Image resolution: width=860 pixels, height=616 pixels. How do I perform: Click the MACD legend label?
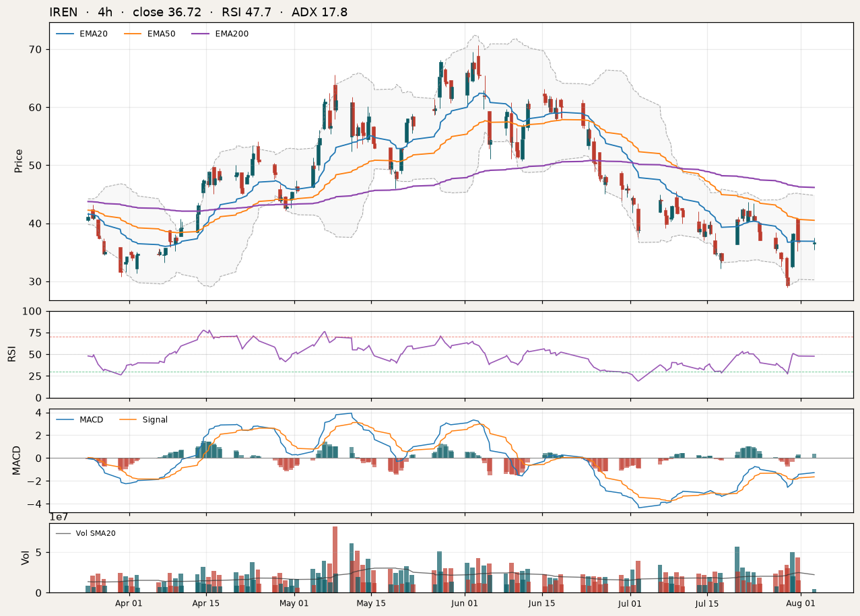91,419
